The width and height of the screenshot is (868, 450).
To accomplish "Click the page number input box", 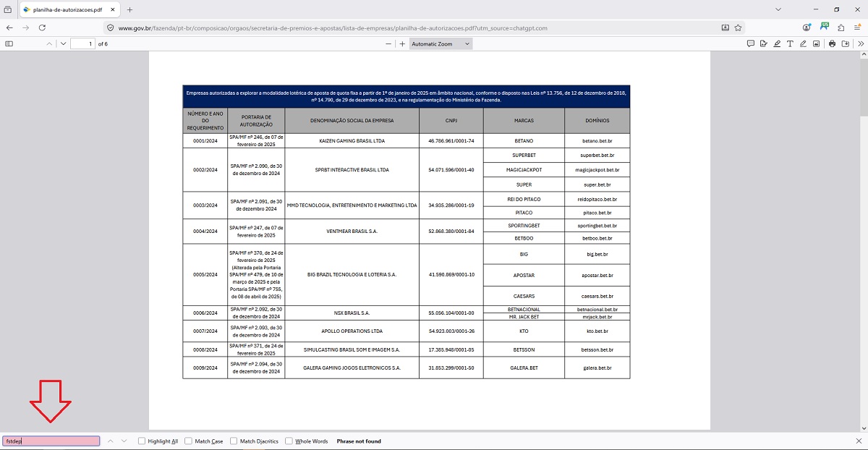I will [x=82, y=43].
